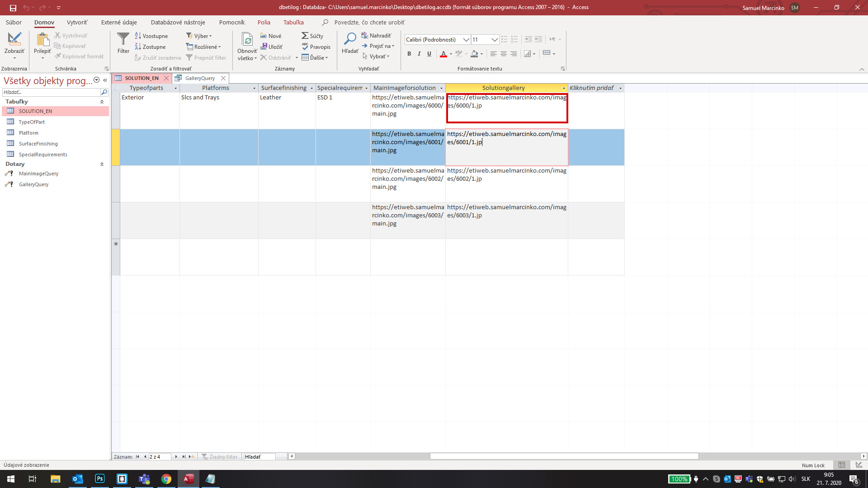Click Nahradiť replace icon
Viewport: 868px width, 488px height.
364,35
